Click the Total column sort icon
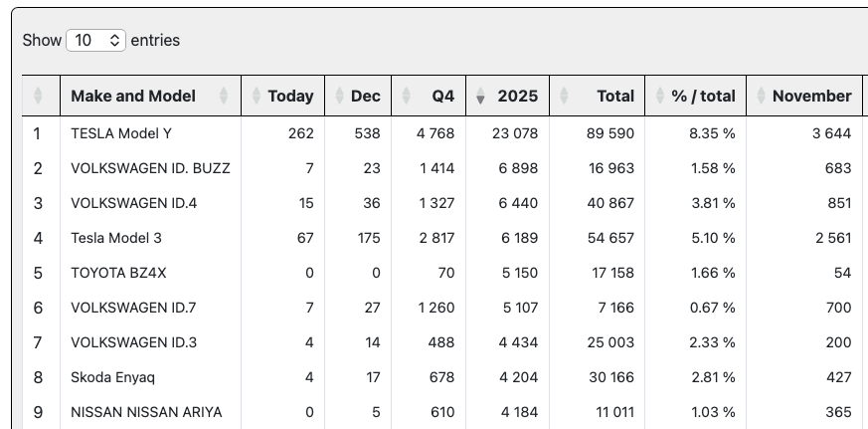Screen dimensions: 868x429 click(566, 97)
